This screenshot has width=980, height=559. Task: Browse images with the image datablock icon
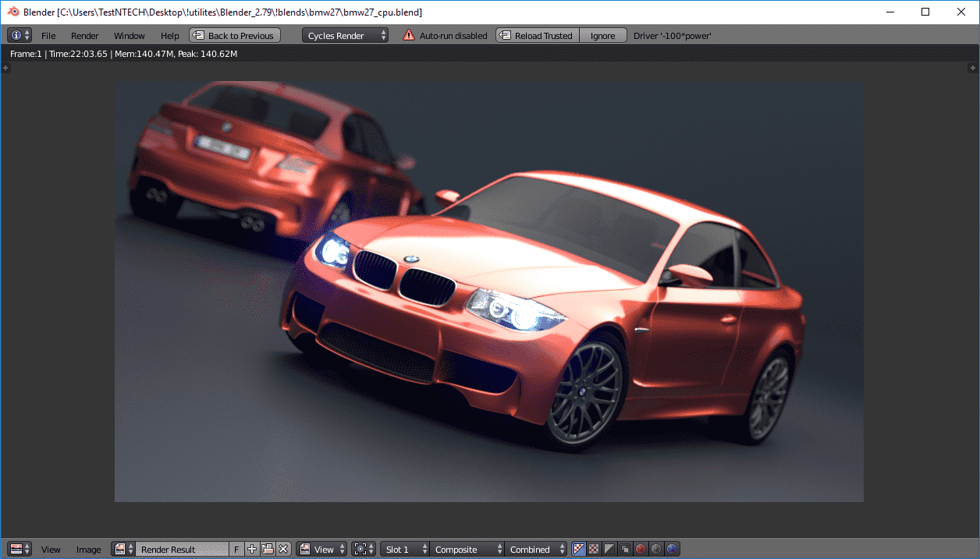pos(123,550)
